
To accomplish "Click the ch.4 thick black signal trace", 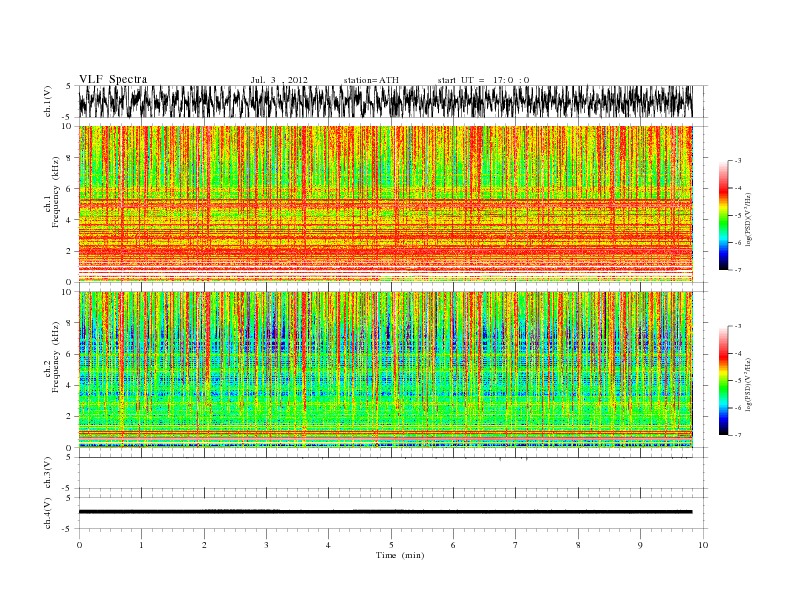I will point(385,512).
